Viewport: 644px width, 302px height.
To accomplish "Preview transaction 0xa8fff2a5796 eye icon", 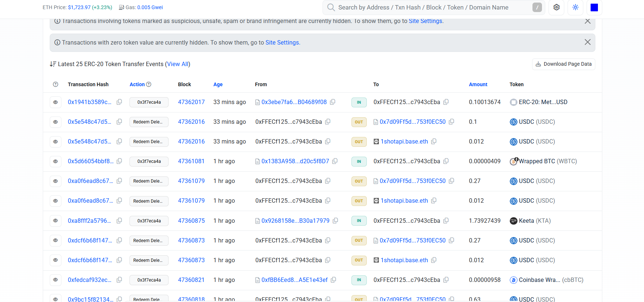I will click(56, 221).
